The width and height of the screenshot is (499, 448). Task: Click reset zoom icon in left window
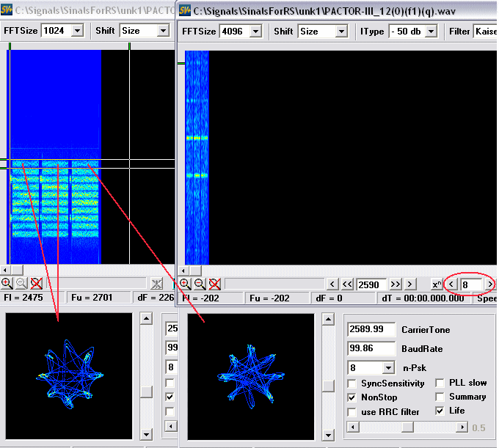coord(36,284)
